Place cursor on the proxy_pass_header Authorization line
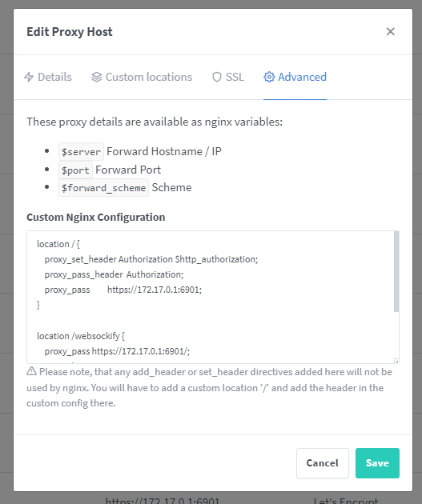 (114, 274)
